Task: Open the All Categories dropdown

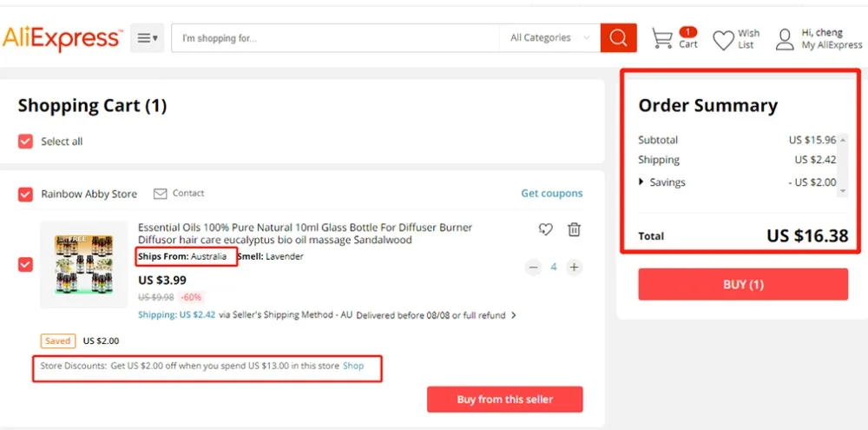Action: click(x=549, y=37)
